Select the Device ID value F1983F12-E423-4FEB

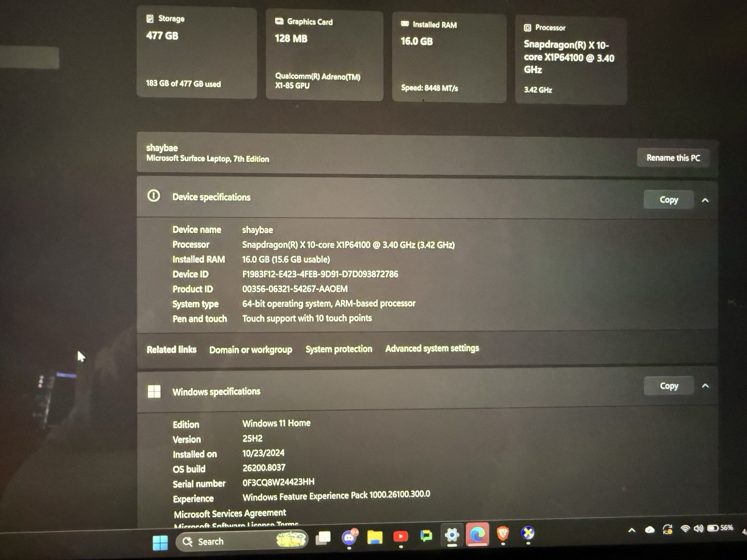320,274
